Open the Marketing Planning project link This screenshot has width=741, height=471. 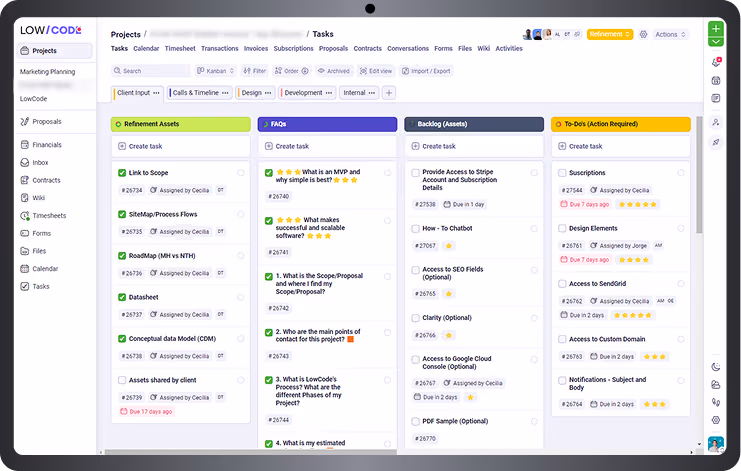click(47, 72)
